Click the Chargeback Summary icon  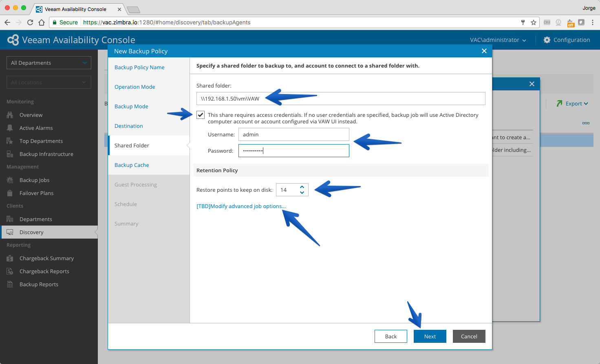(10, 258)
